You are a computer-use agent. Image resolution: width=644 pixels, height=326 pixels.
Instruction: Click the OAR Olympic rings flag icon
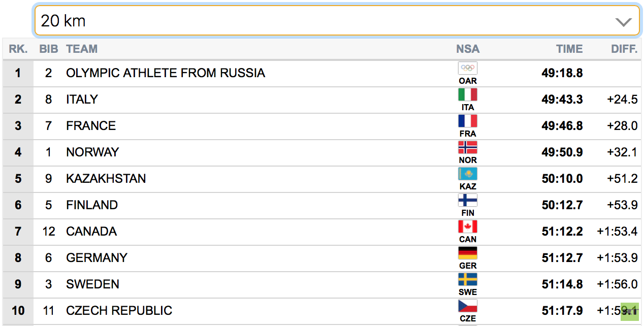pyautogui.click(x=468, y=68)
